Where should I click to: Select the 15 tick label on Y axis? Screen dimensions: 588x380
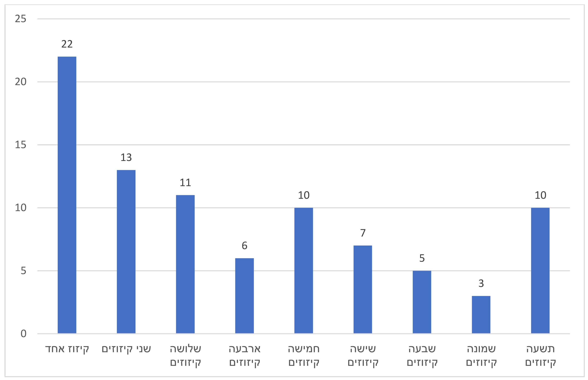point(21,145)
